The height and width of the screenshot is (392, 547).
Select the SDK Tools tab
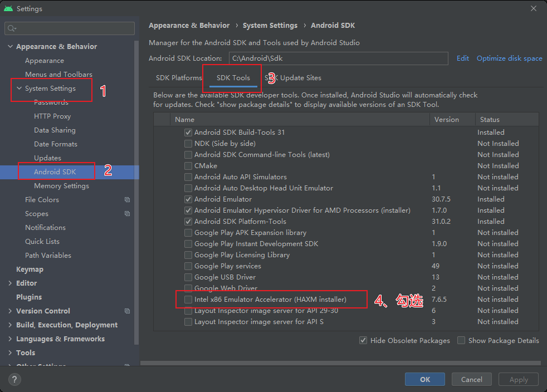coord(233,78)
